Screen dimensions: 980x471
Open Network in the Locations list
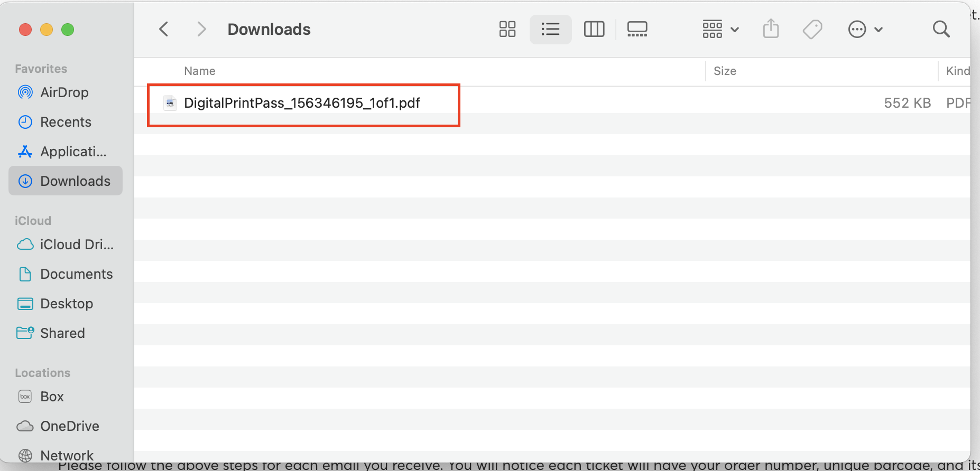pos(66,455)
